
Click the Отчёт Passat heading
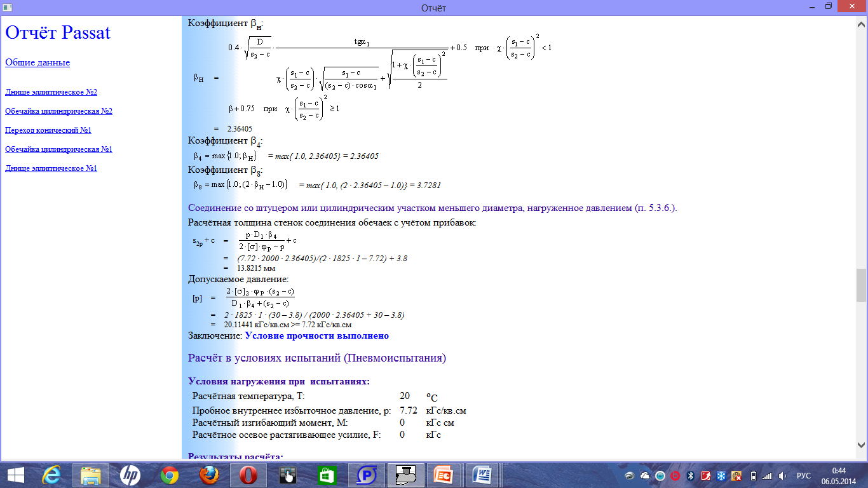[58, 32]
